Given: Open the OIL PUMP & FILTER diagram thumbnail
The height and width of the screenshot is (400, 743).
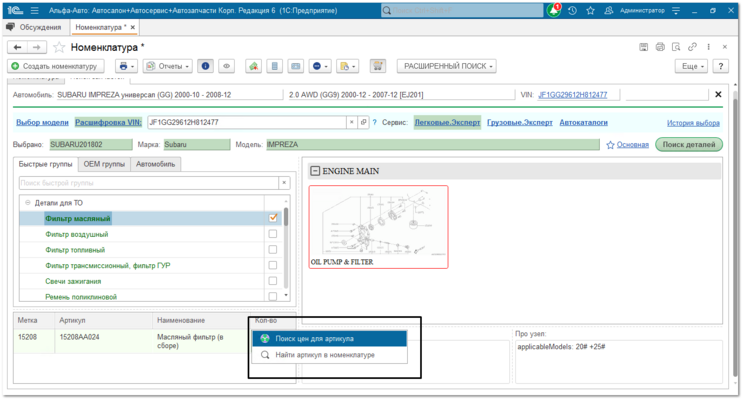Looking at the screenshot, I should coord(379,227).
